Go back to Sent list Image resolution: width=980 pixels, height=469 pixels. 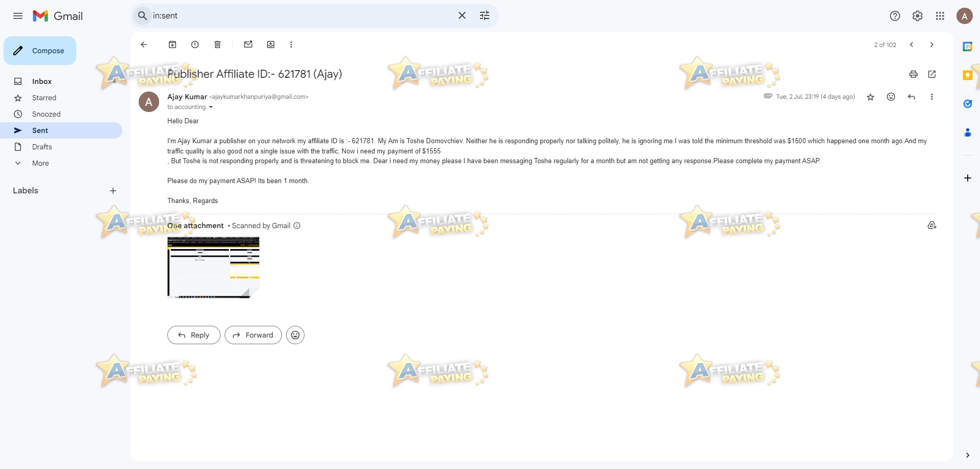point(144,44)
